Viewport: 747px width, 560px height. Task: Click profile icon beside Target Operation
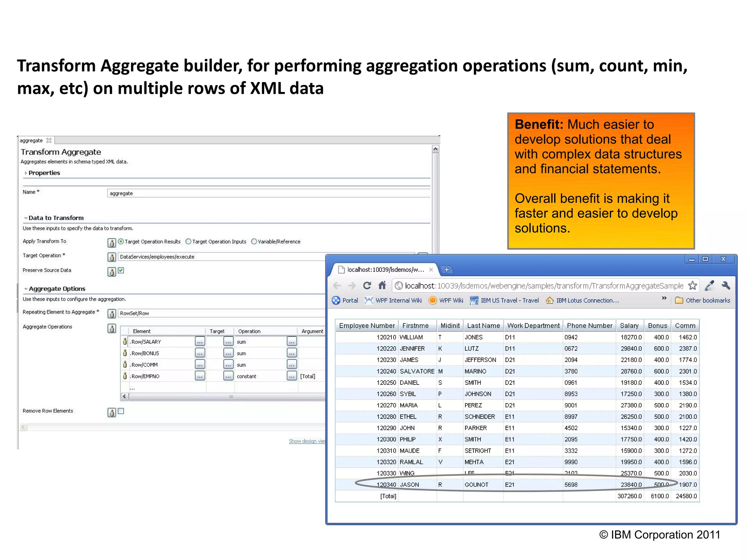[x=112, y=257]
